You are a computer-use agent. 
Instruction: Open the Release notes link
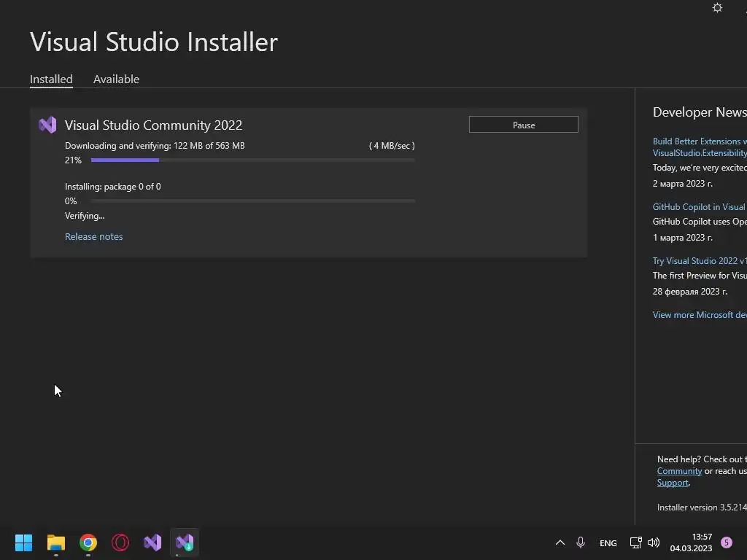[x=94, y=236]
